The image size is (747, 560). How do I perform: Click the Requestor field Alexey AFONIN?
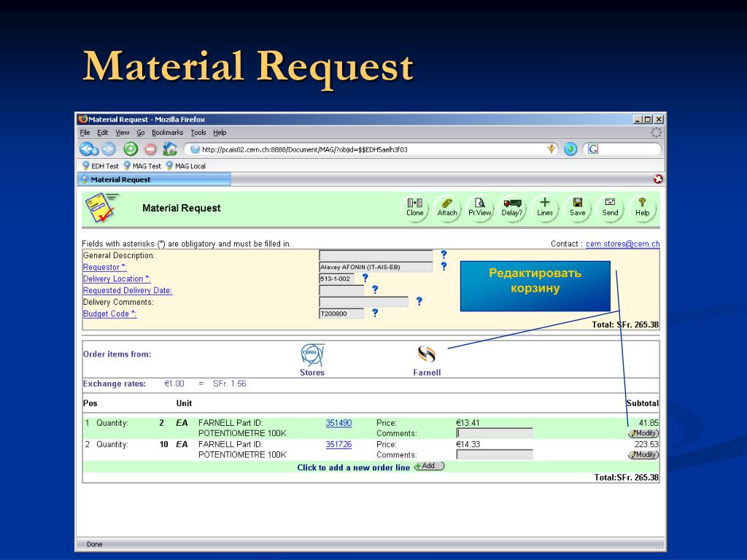[376, 267]
